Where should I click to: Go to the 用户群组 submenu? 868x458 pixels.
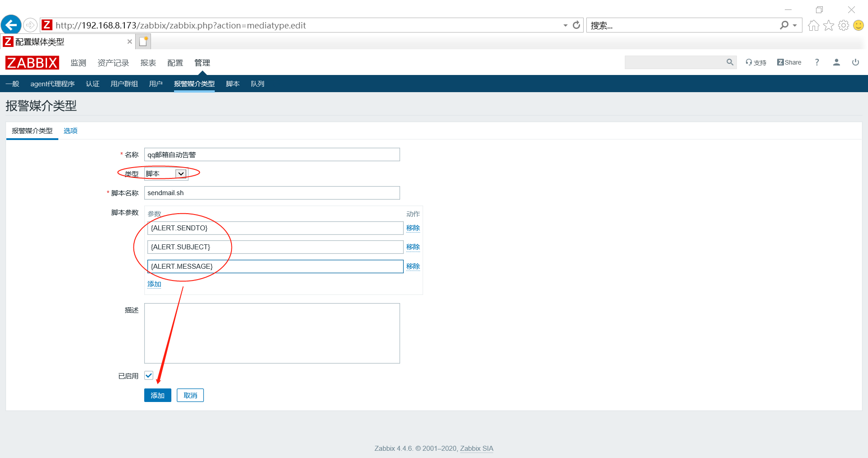point(124,84)
